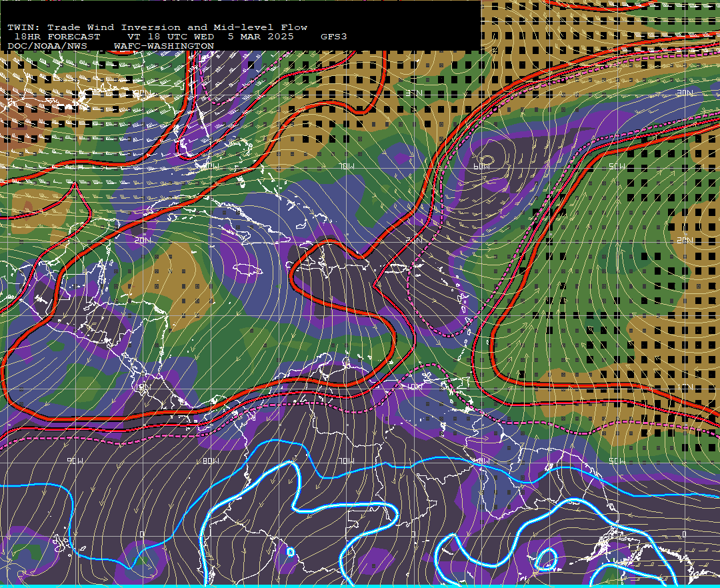Click the '18HR FORECAST' header text

57,37
